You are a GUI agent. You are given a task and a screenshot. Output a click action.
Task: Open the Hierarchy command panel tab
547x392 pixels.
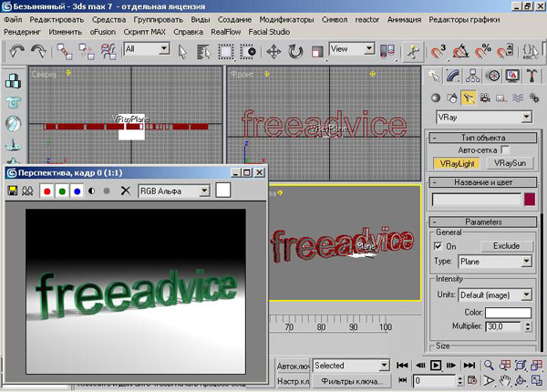472,76
